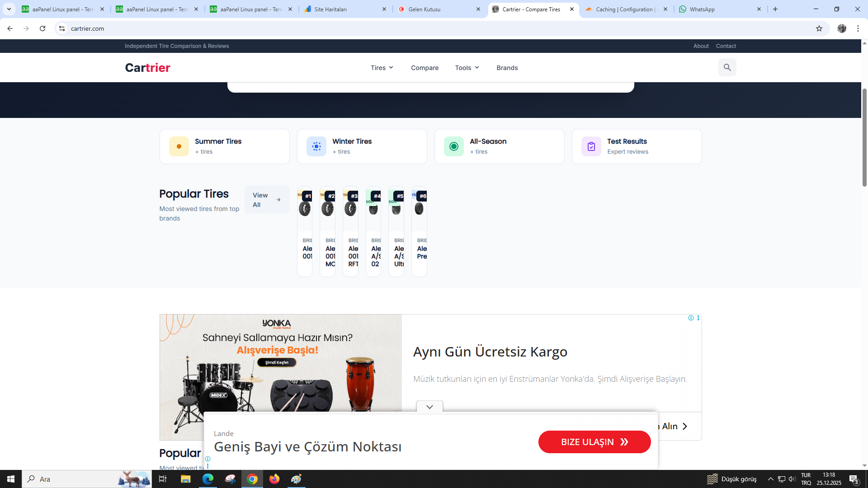Open the #5 ranked popular tire card
Image resolution: width=868 pixels, height=488 pixels.
click(x=396, y=231)
